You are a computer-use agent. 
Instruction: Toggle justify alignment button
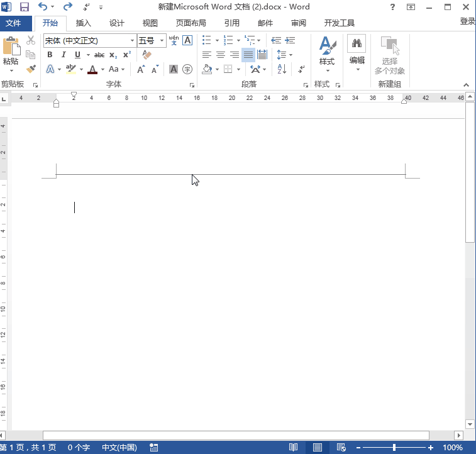tap(248, 55)
